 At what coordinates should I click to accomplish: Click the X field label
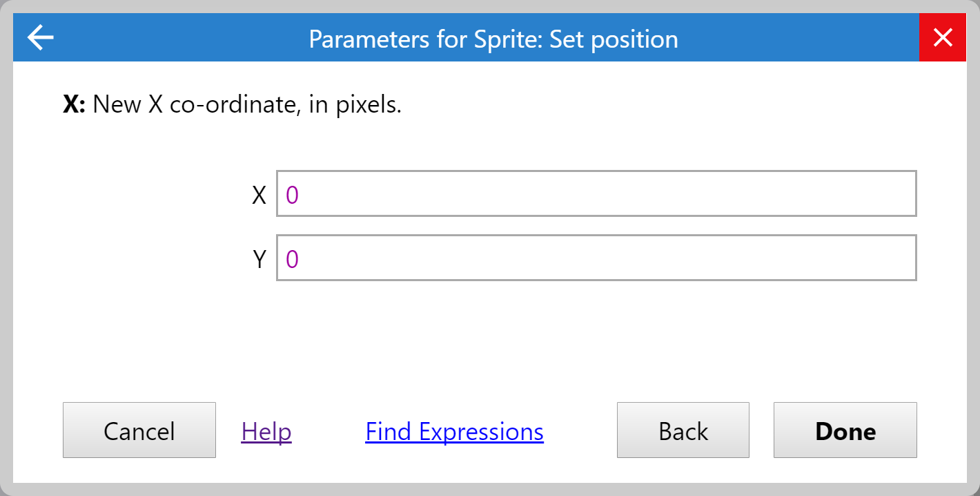tap(259, 194)
